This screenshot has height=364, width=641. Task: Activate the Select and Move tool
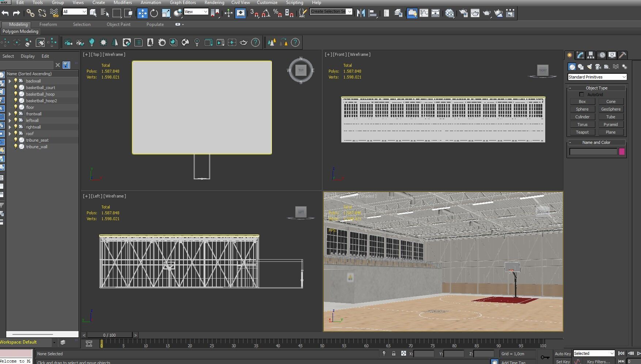coord(142,13)
